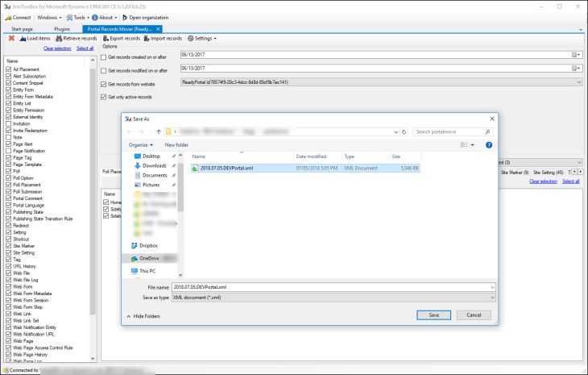
Task: Close the Portal Records Mover tab
Action: pos(158,29)
